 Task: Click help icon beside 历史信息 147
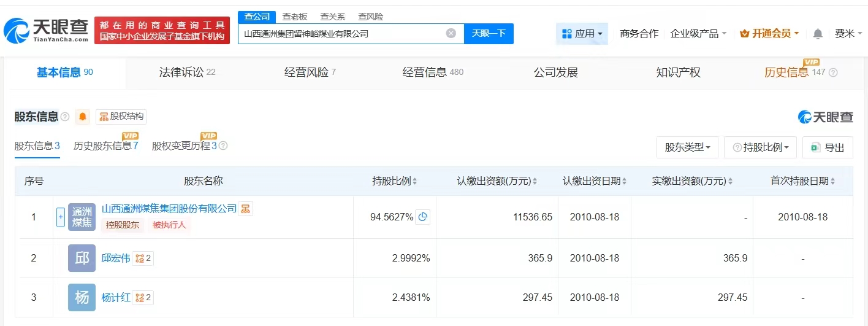(x=832, y=72)
